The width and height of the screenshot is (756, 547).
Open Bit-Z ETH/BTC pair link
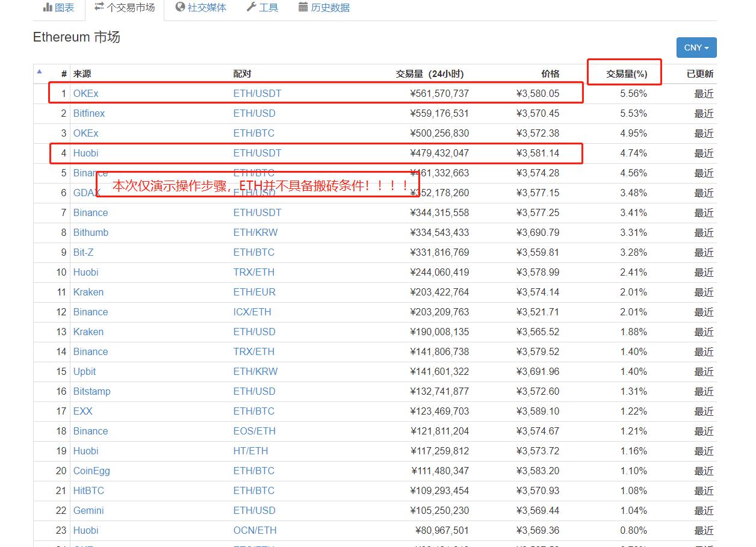pyautogui.click(x=253, y=252)
